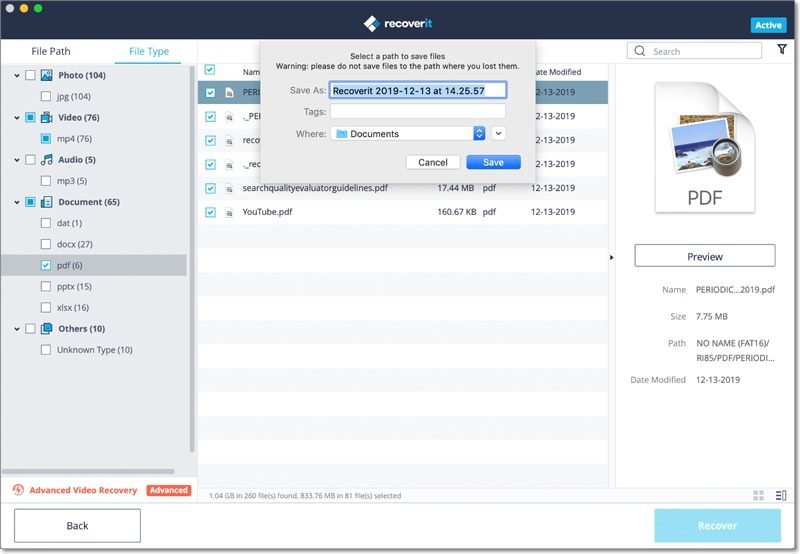The image size is (800, 554).
Task: Open the filter funnel icon
Action: tap(782, 49)
